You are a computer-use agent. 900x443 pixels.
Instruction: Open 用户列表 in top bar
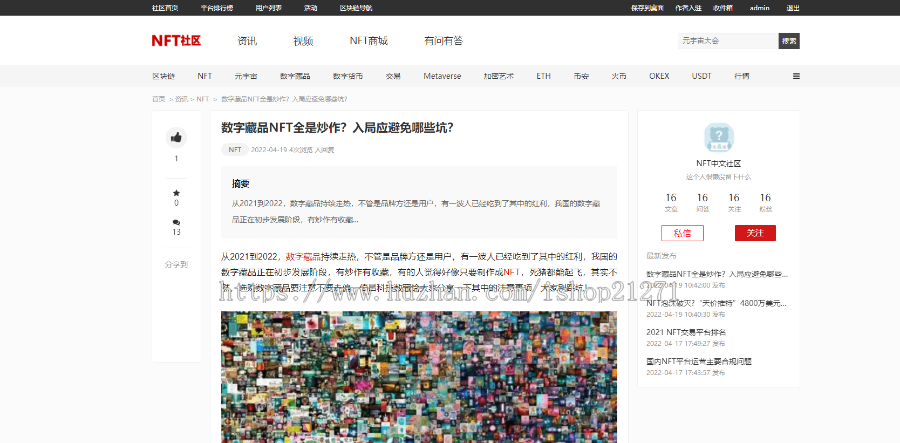point(269,8)
